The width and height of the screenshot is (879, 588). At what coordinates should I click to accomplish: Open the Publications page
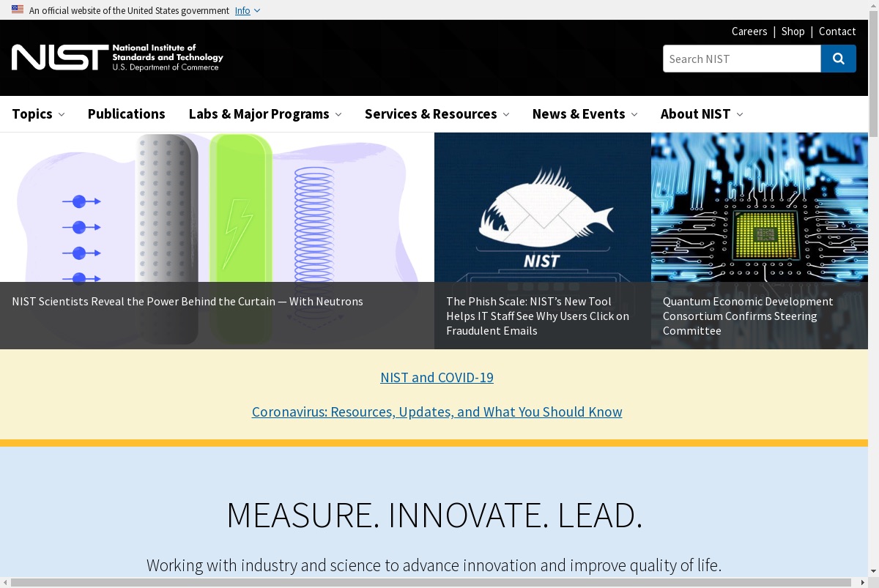click(x=127, y=113)
